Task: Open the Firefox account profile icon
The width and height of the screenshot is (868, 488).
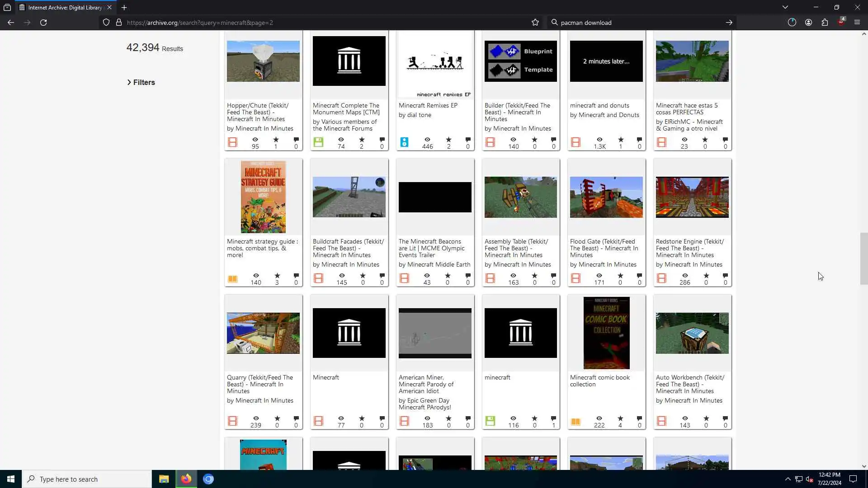Action: point(808,23)
